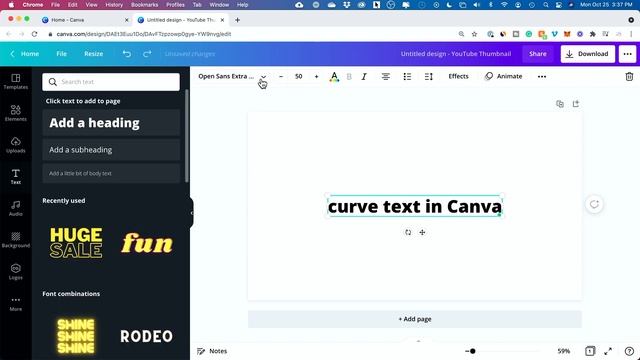This screenshot has height=360, width=640.
Task: Increase the font size with plus
Action: pyautogui.click(x=316, y=76)
